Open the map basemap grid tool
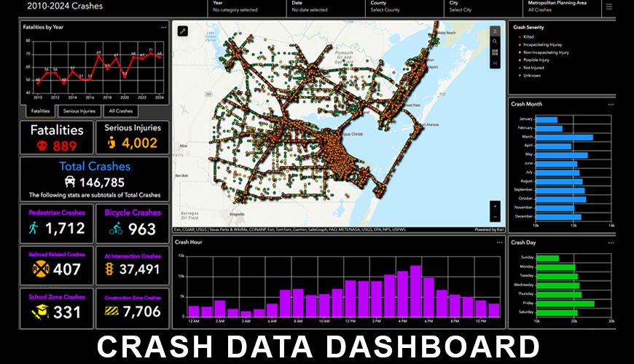634x364 pixels. 495,52
